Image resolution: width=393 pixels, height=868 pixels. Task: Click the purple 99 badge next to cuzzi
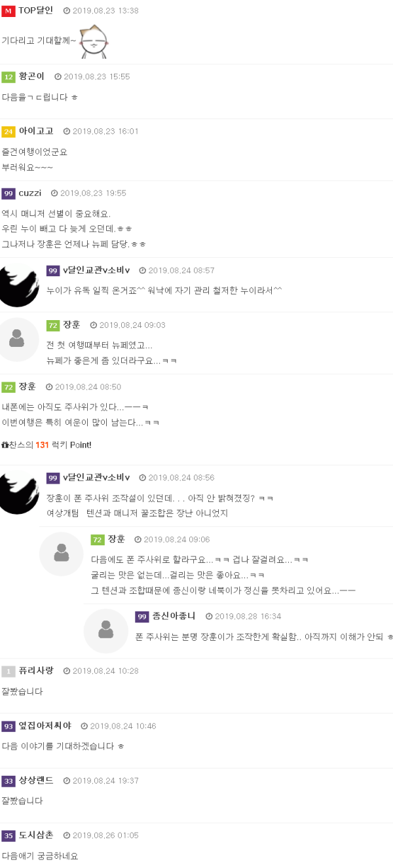[x=8, y=194]
